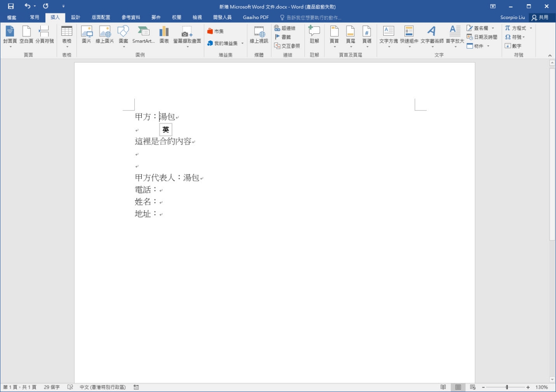The height and width of the screenshot is (392, 556).
Task: Open Ribbon Display Options in title bar
Action: (493, 6)
